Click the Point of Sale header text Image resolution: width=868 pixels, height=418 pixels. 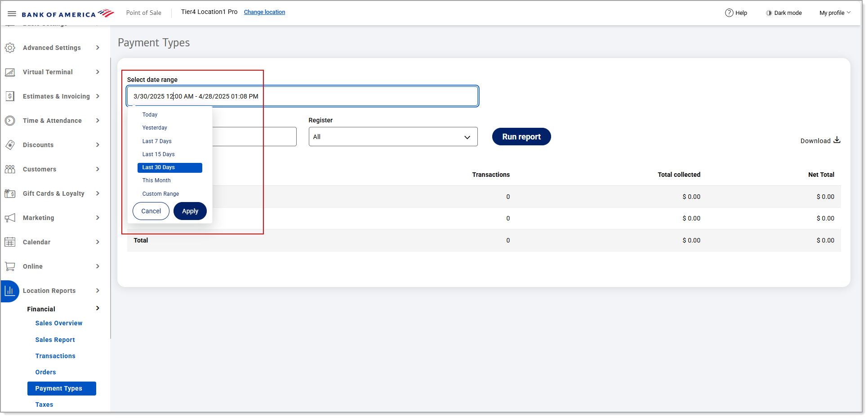click(143, 13)
